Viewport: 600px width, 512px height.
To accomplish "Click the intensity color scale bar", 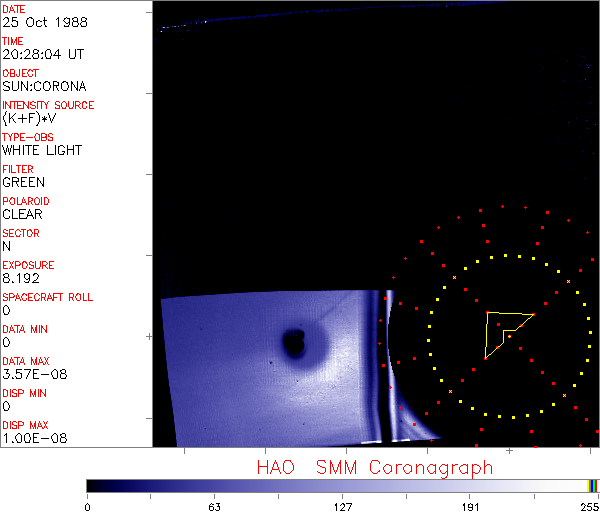I will (342, 486).
